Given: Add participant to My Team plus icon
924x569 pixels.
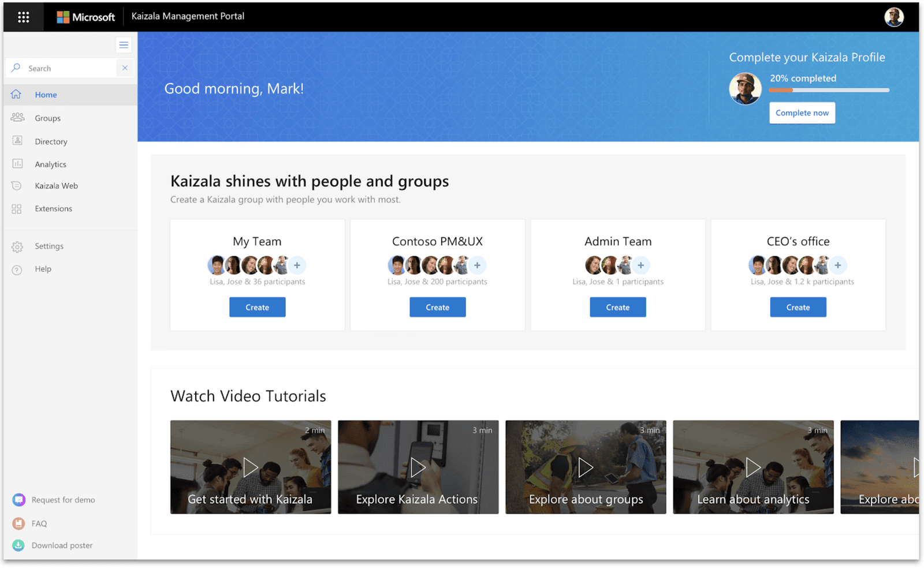Looking at the screenshot, I should 297,265.
